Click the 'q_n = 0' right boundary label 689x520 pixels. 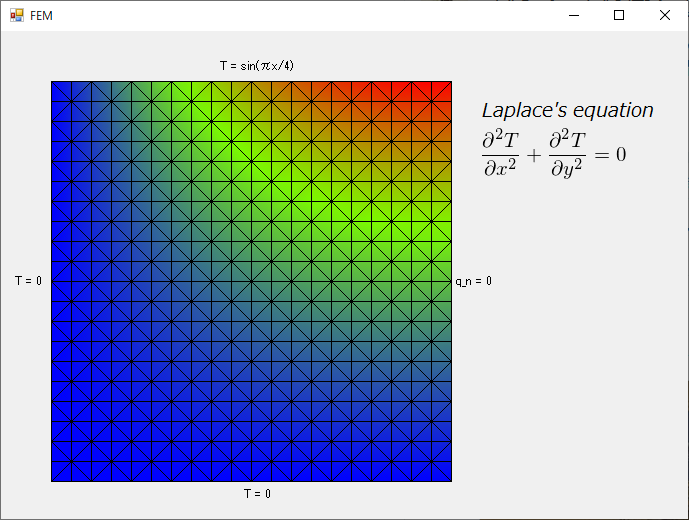(474, 281)
